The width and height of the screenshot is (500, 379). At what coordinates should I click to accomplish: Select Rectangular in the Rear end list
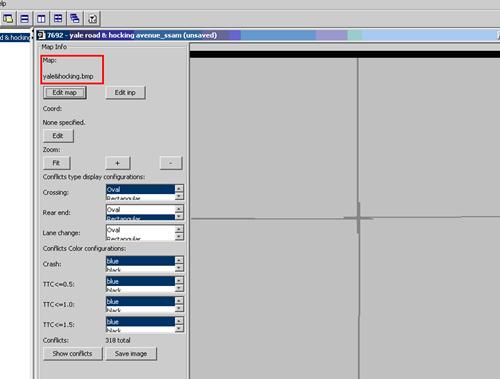tap(140, 218)
